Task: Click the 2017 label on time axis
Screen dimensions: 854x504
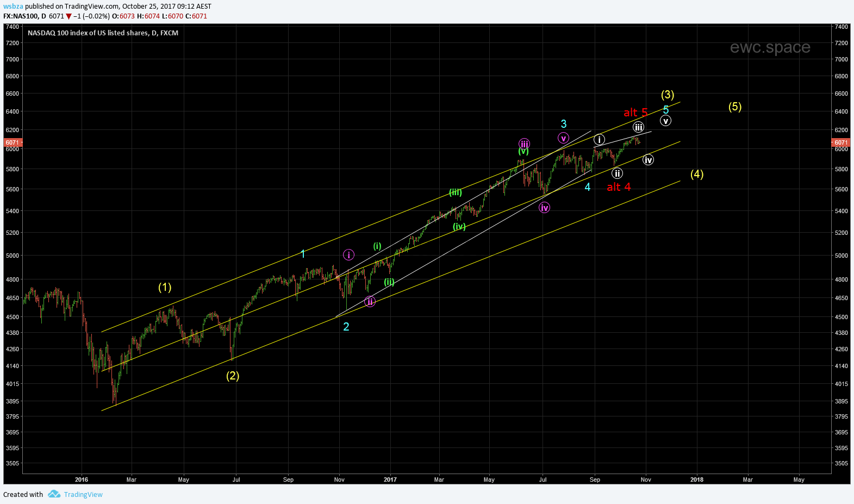Action: (390, 480)
